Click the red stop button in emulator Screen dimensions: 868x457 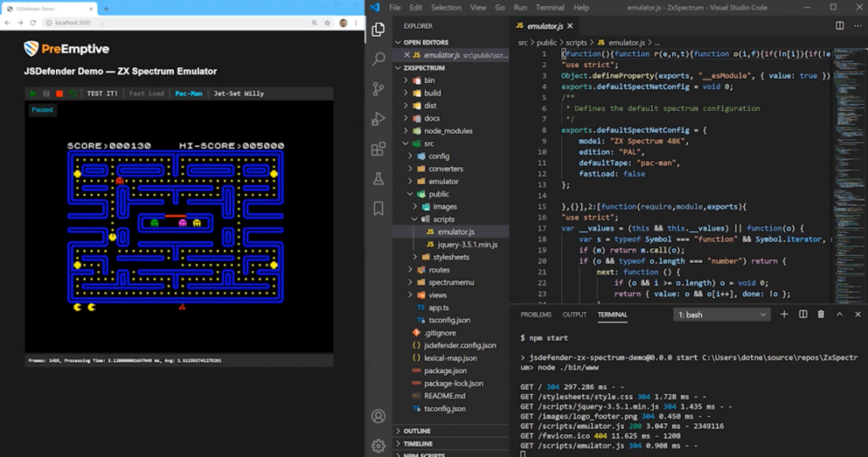[x=59, y=93]
